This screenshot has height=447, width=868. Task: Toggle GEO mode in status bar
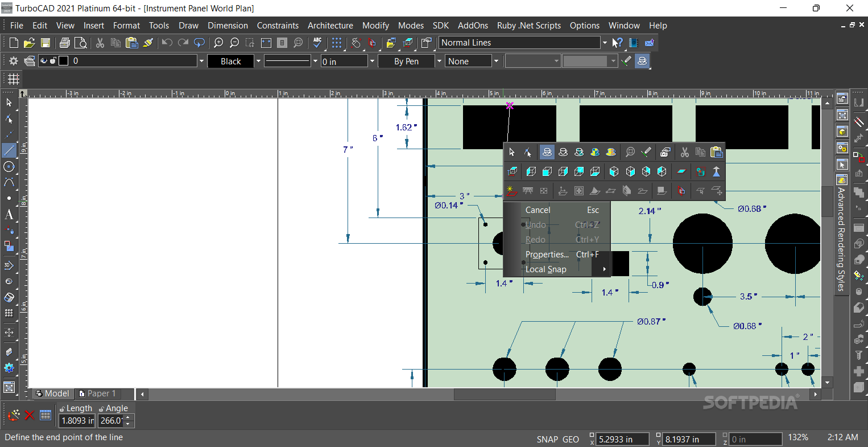click(571, 439)
